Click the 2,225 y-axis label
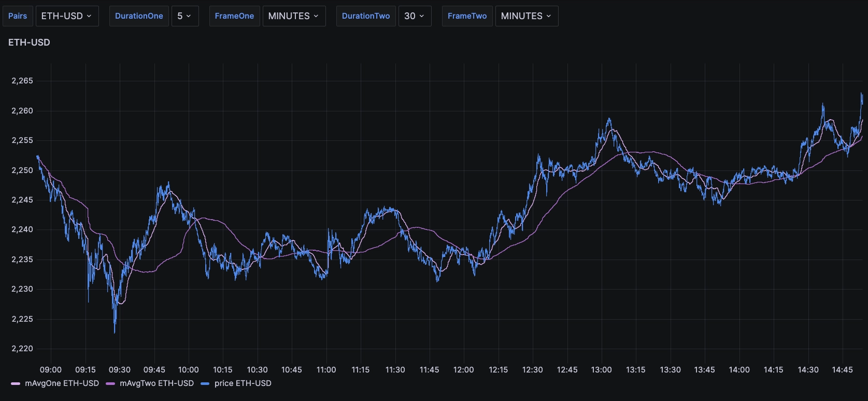This screenshot has width=868, height=401. point(22,319)
